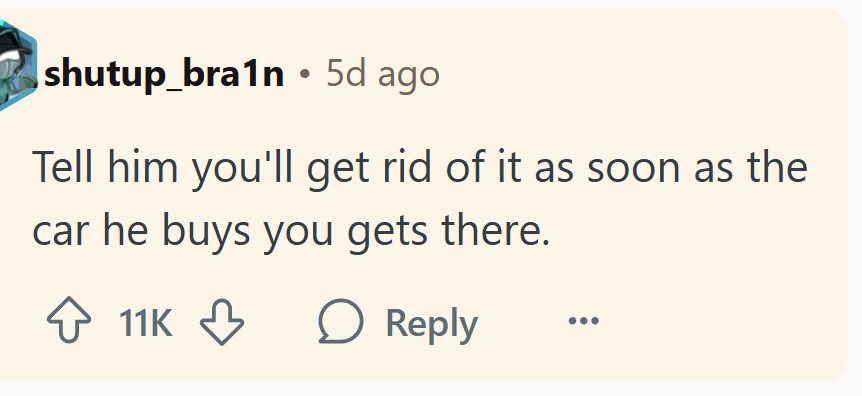Click the 'ago' word in timestamp

[x=408, y=78]
